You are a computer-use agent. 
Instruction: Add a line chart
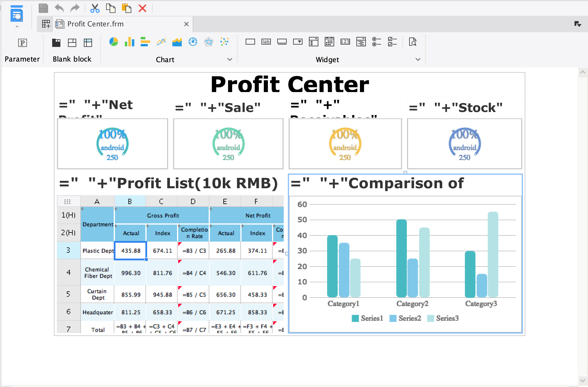pyautogui.click(x=161, y=42)
